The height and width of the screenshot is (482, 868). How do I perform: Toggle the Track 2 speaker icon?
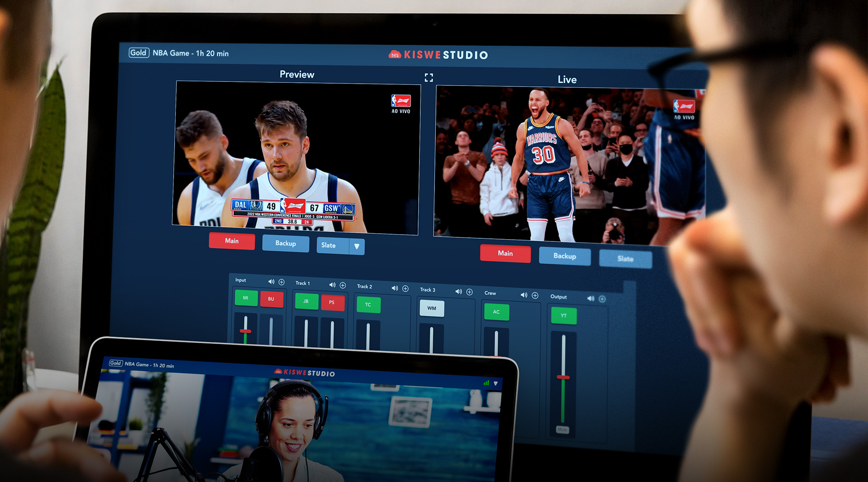[395, 288]
